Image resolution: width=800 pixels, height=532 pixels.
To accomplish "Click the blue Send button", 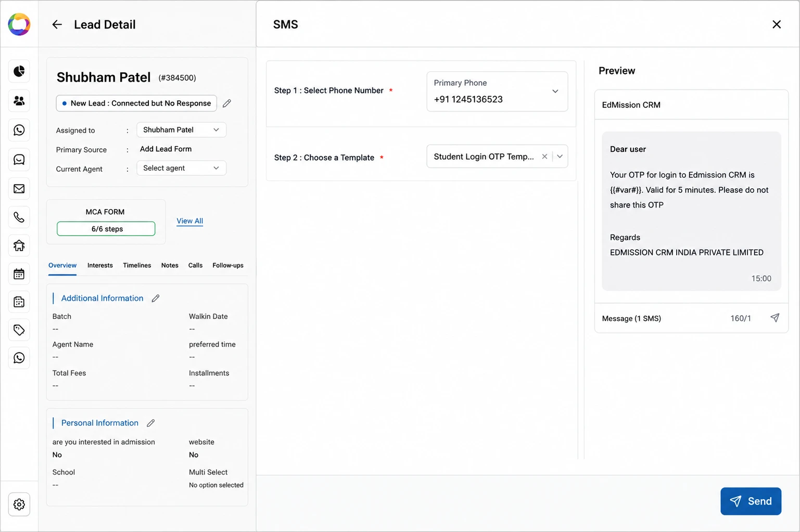I will [x=751, y=501].
